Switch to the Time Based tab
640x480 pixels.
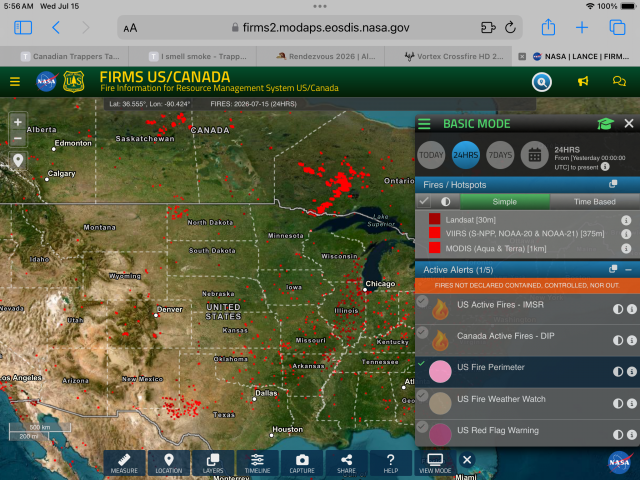[595, 202]
